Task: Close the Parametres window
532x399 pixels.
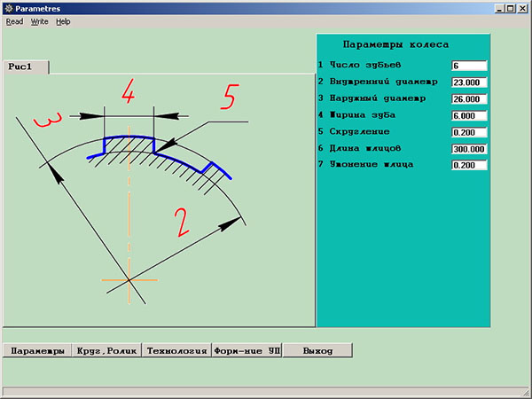Action: (x=523, y=8)
